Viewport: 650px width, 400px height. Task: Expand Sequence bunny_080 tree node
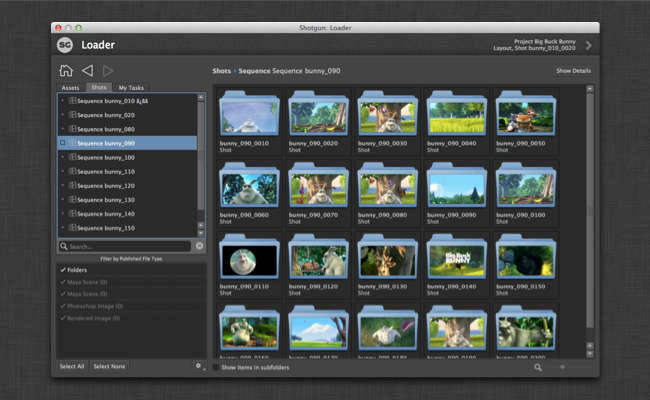coord(63,129)
